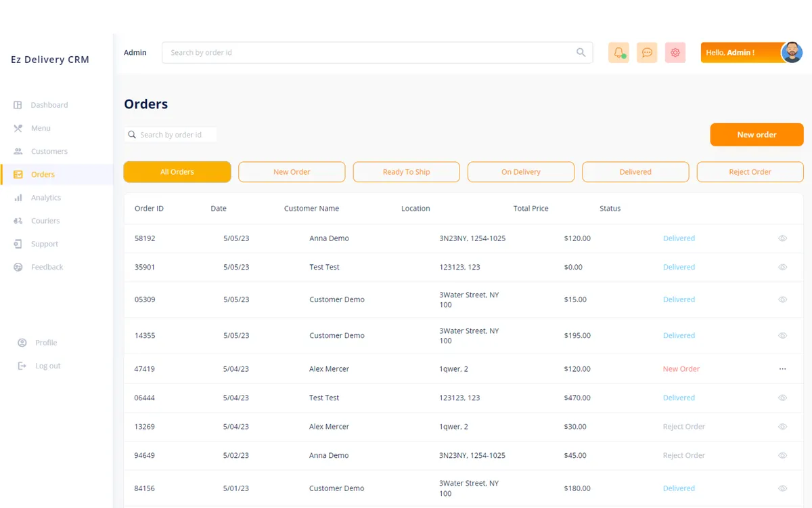Click eye icon for order 05309
Image resolution: width=812 pixels, height=508 pixels.
pyautogui.click(x=782, y=299)
